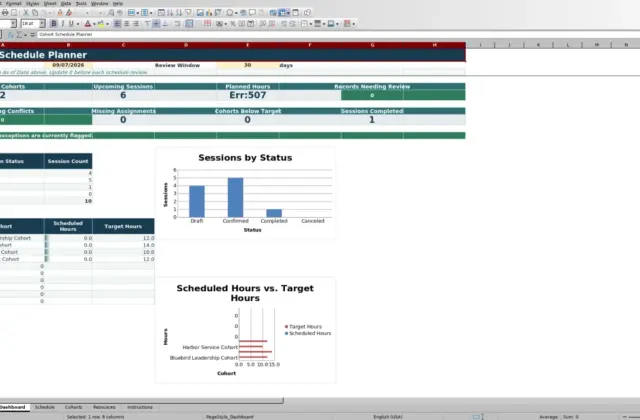Viewport: 640px width, 420px height.
Task: Open the Data menu
Action: click(x=66, y=3)
